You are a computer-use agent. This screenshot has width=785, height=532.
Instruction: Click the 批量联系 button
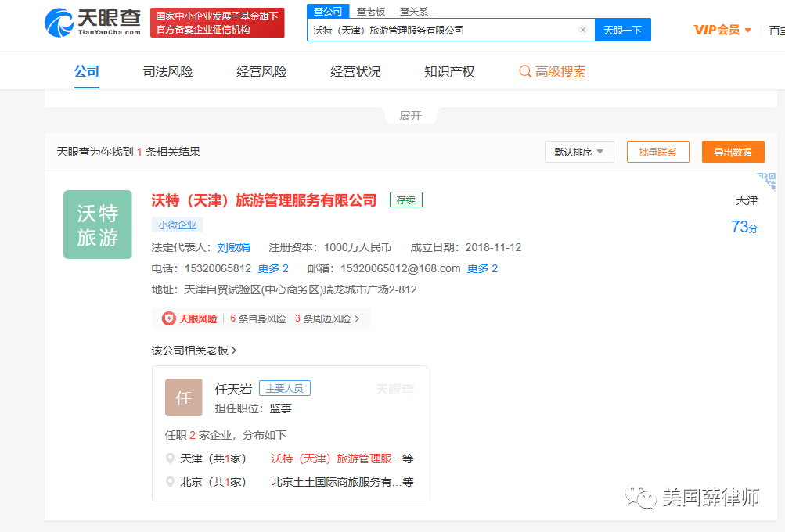pos(658,152)
